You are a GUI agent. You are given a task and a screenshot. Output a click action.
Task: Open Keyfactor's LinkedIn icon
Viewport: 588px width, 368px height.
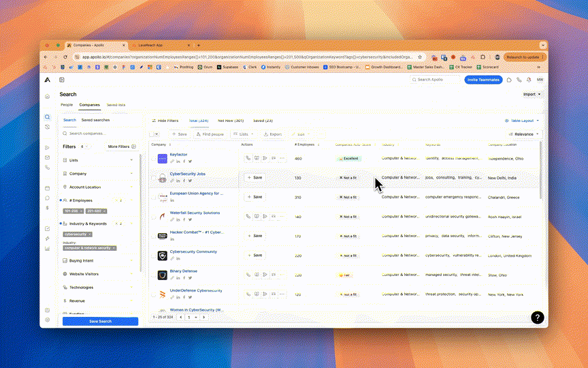[178, 162]
